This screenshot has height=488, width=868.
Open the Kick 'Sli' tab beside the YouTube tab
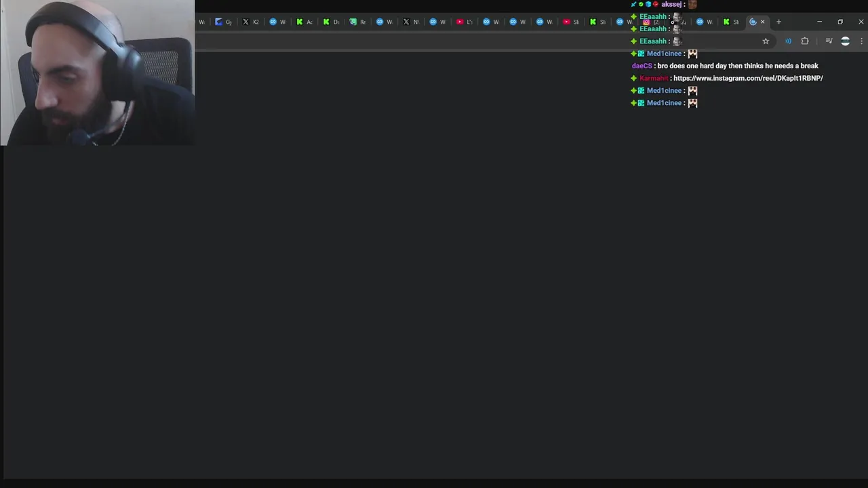598,22
